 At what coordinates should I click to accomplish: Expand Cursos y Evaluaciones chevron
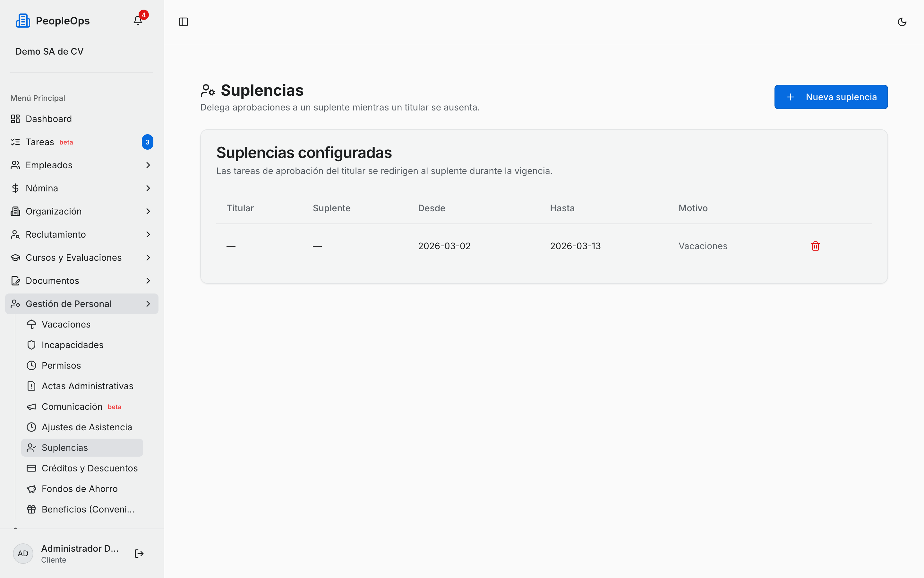pos(148,258)
